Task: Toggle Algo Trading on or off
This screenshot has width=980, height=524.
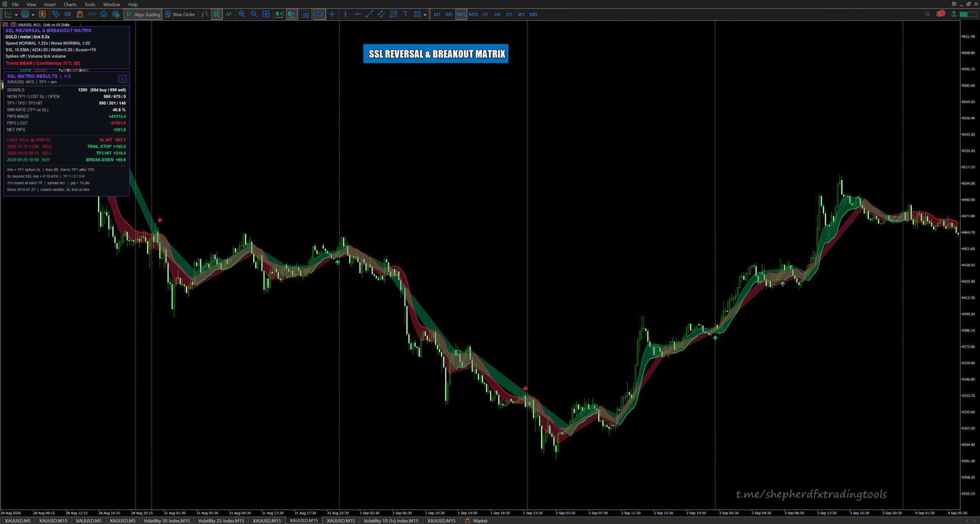Action: coord(143,14)
